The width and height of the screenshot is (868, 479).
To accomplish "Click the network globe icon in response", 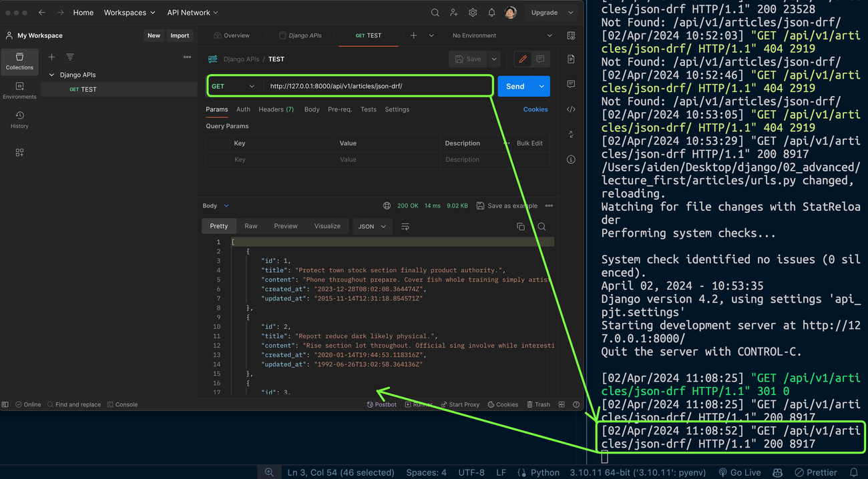I will pyautogui.click(x=387, y=205).
